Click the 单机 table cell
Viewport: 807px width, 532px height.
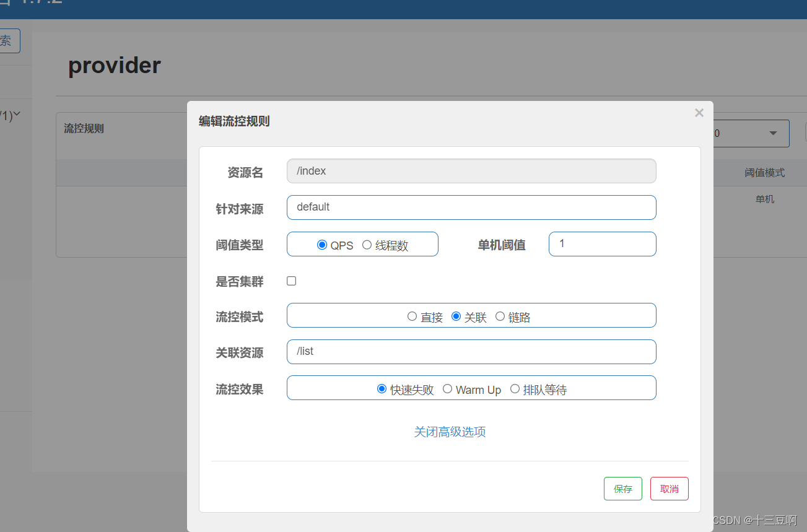click(765, 199)
